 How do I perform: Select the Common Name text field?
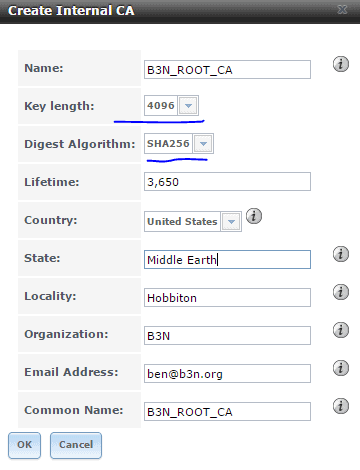[227, 412]
